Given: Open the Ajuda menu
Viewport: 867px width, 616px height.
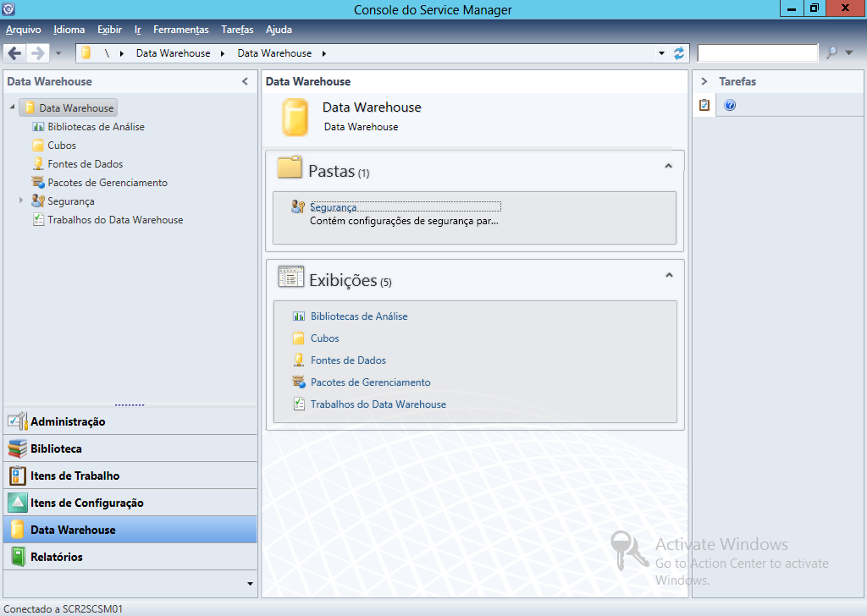Looking at the screenshot, I should tap(279, 30).
